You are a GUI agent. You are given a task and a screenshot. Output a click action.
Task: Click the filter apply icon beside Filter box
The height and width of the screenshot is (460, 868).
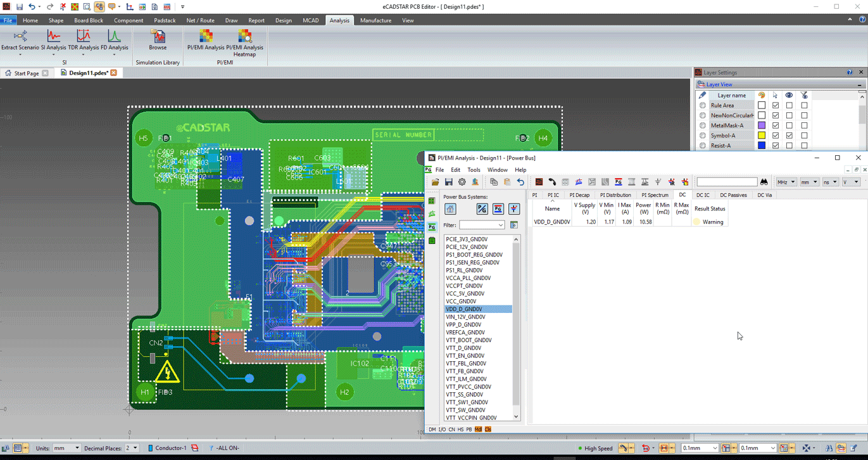pyautogui.click(x=513, y=225)
